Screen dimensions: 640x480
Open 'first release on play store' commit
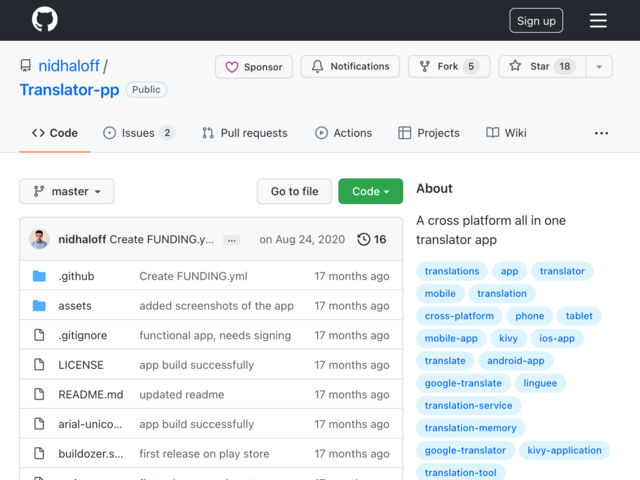pos(204,454)
